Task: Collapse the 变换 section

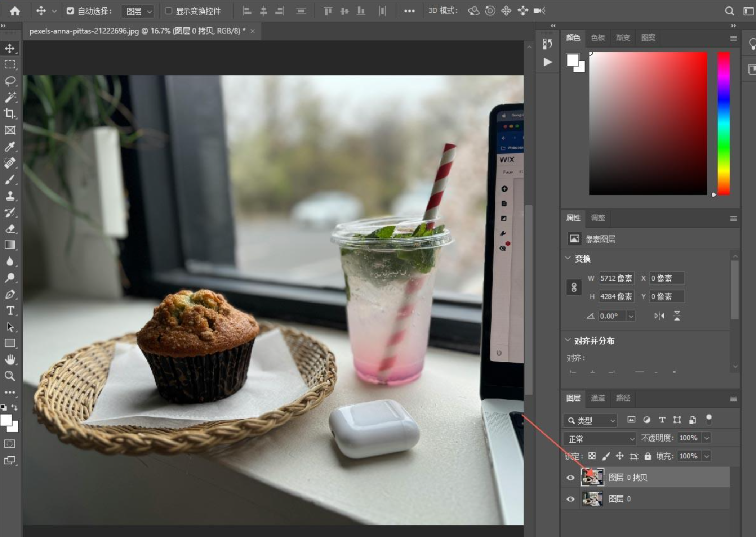Action: 568,258
